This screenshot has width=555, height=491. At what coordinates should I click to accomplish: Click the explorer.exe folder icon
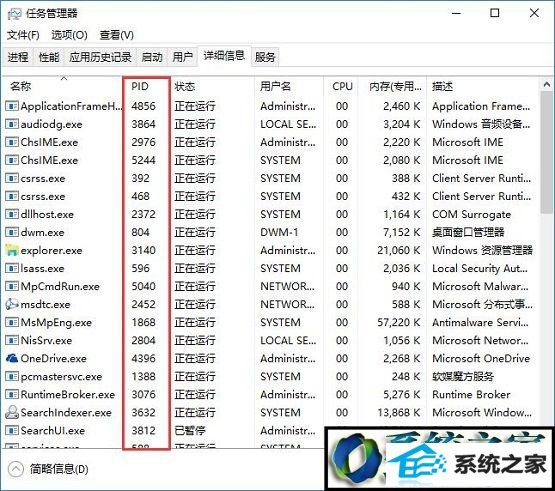coord(12,250)
